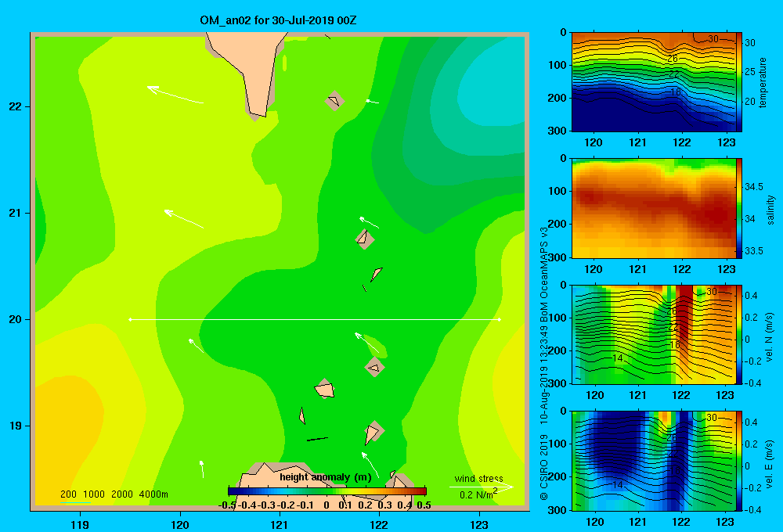Click the wind arrow near latitude 21 west
Image resolution: width=783 pixels, height=532 pixels.
pos(183,219)
